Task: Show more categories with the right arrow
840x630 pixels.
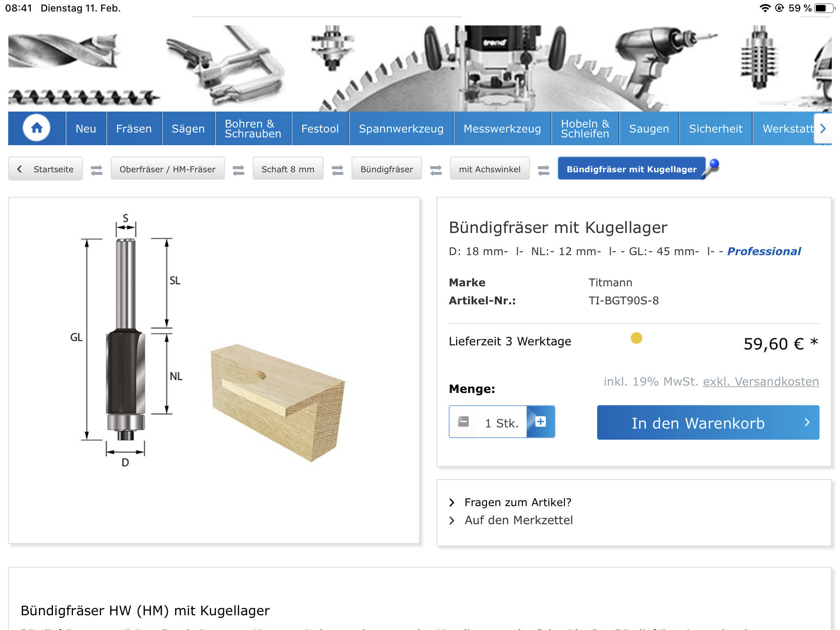Action: point(823,129)
